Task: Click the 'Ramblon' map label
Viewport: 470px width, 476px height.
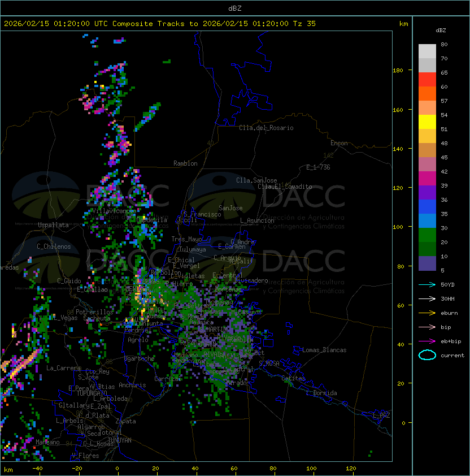Action: pyautogui.click(x=185, y=163)
